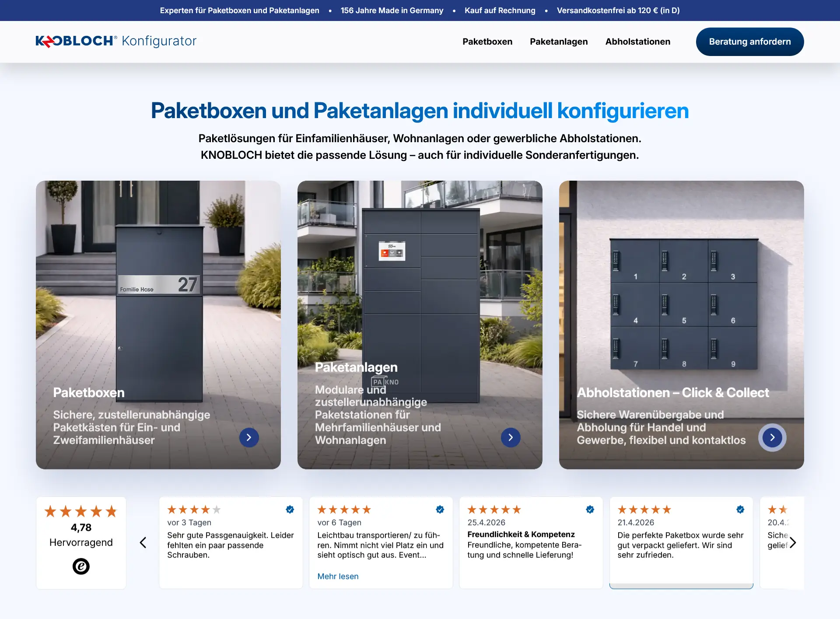Click 'Experten für Paketboxen und Paketanlagen' banner text

click(x=239, y=10)
